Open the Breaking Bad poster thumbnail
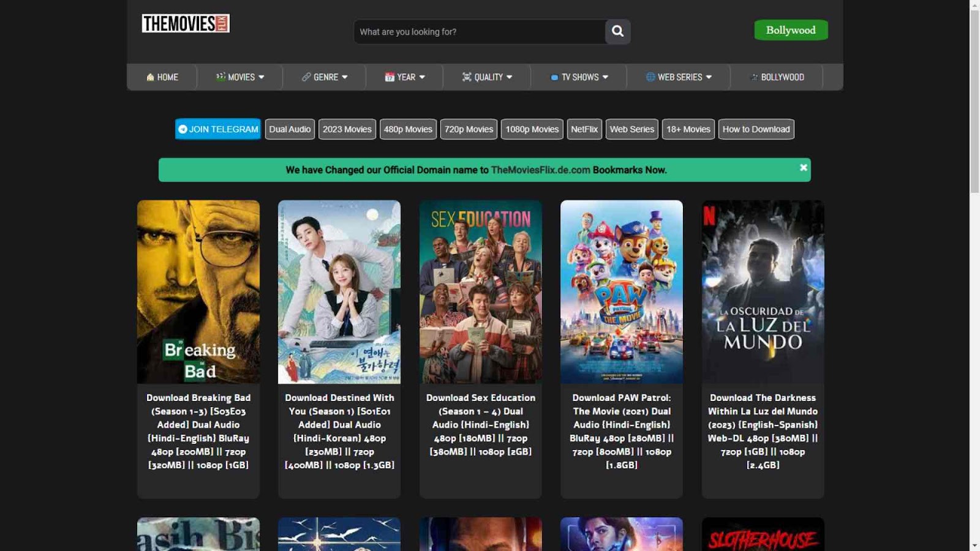The height and width of the screenshot is (551, 980). point(198,291)
